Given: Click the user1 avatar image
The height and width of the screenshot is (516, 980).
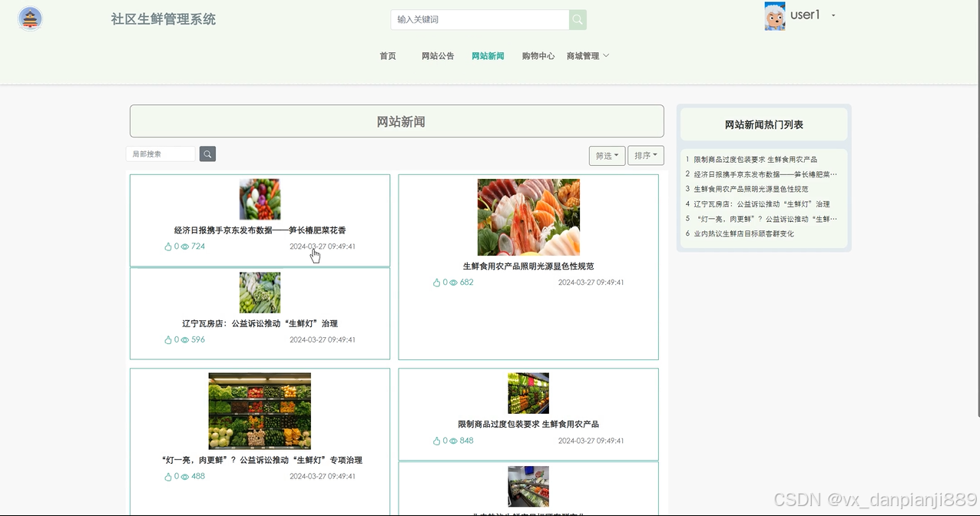Looking at the screenshot, I should pos(775,16).
